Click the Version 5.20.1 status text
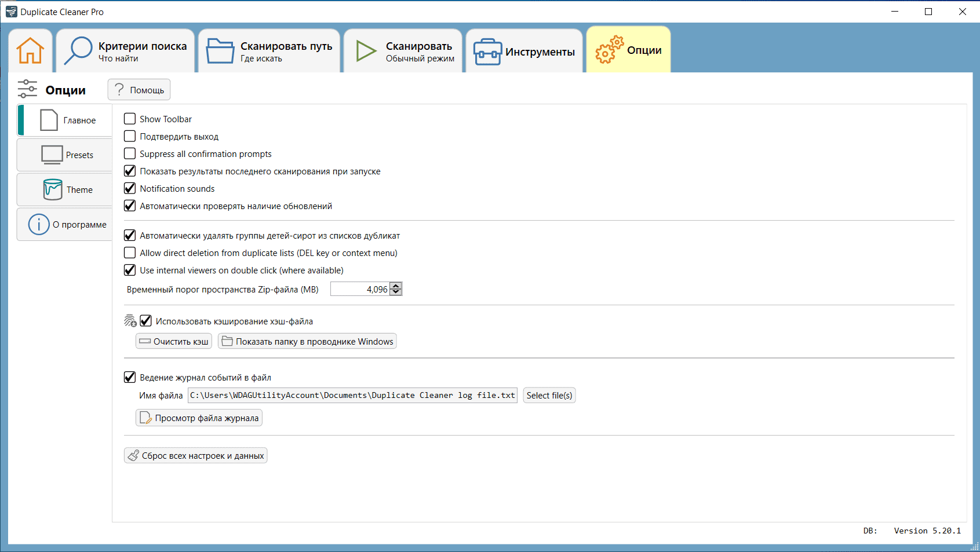This screenshot has width=980, height=552. pyautogui.click(x=927, y=531)
